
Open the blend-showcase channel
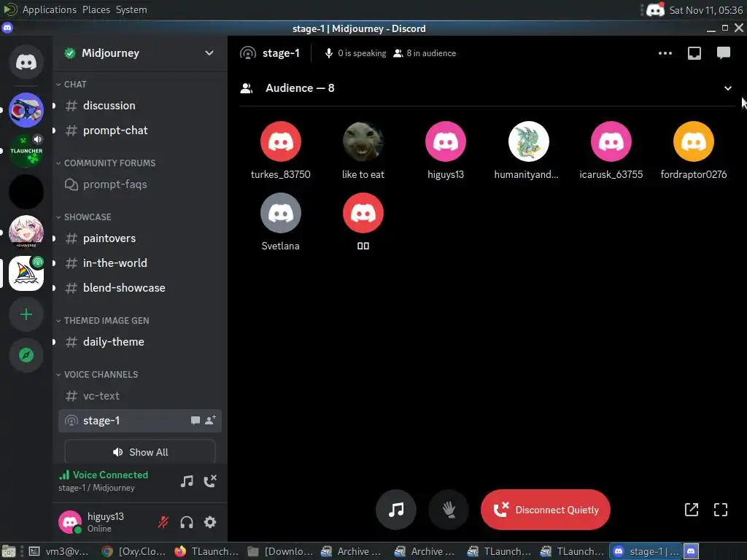pos(139,287)
